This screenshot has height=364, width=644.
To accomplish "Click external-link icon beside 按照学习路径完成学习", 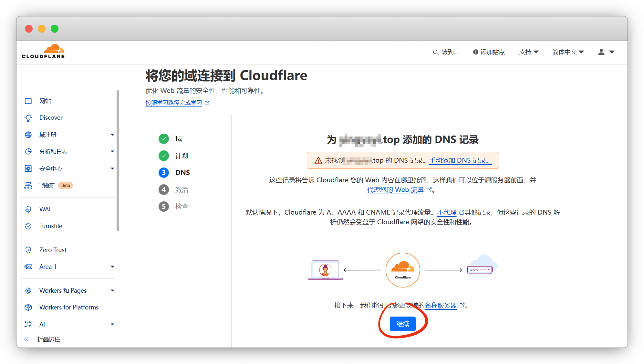I will pos(207,103).
